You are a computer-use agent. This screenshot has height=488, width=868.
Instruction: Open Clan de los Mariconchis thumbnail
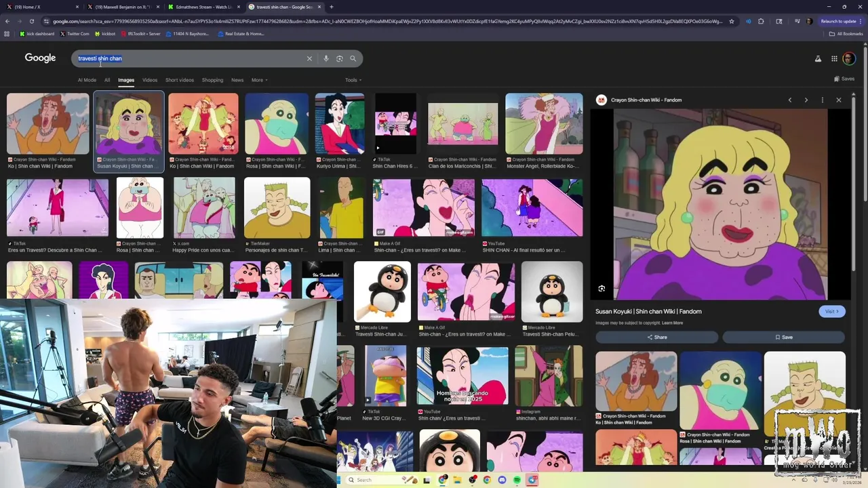point(462,124)
